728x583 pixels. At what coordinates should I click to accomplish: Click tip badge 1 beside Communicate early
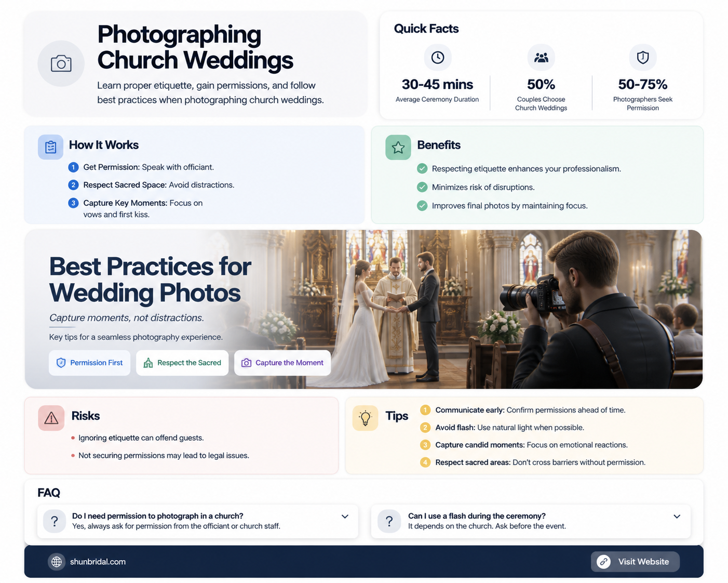425,410
